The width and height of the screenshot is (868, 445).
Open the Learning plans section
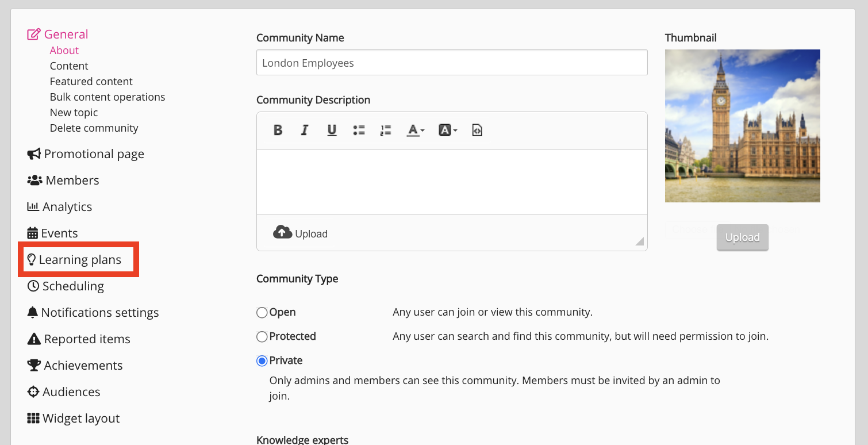[x=79, y=260]
